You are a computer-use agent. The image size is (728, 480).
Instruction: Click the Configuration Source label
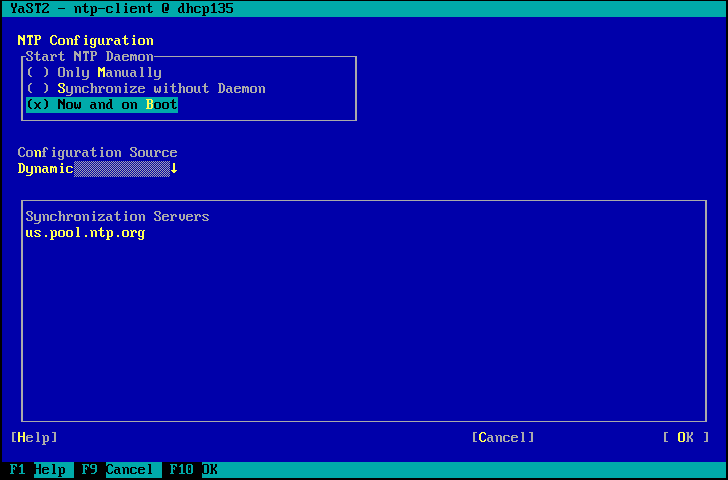[x=97, y=153]
